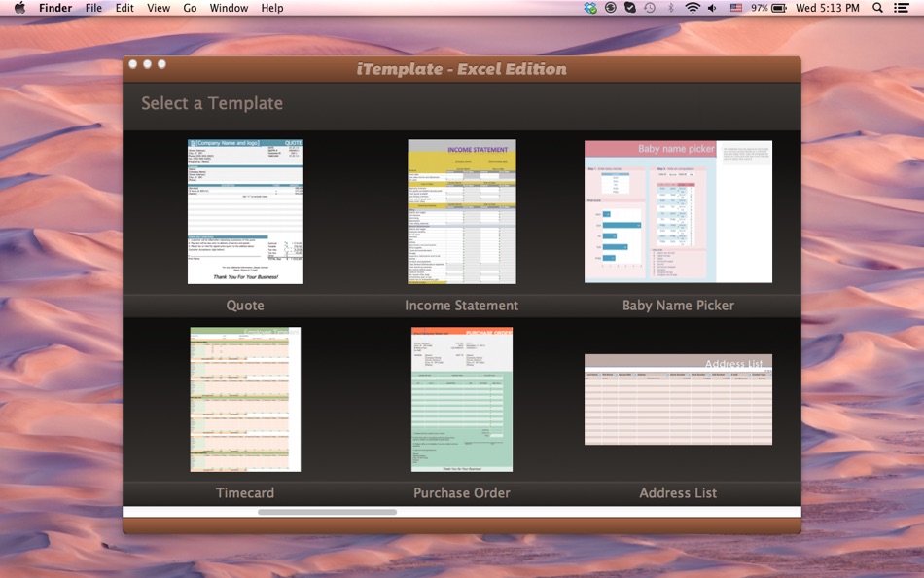Click the Time Machine menu bar icon

coord(650,8)
